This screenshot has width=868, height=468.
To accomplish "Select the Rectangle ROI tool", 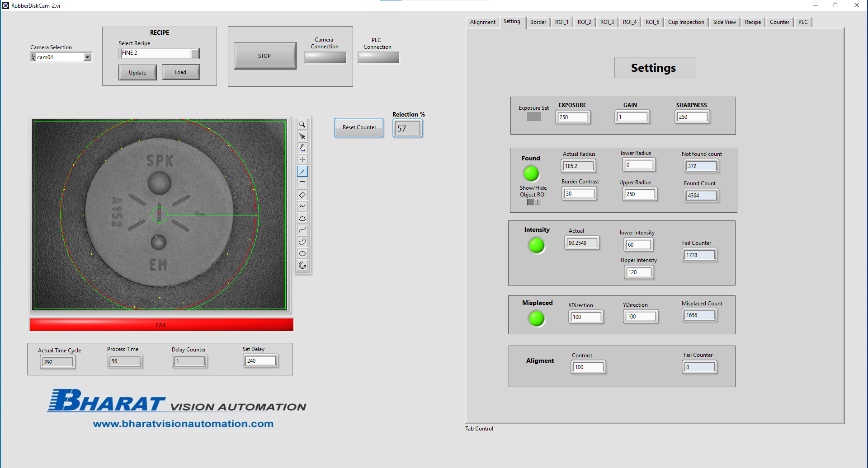I will [302, 183].
